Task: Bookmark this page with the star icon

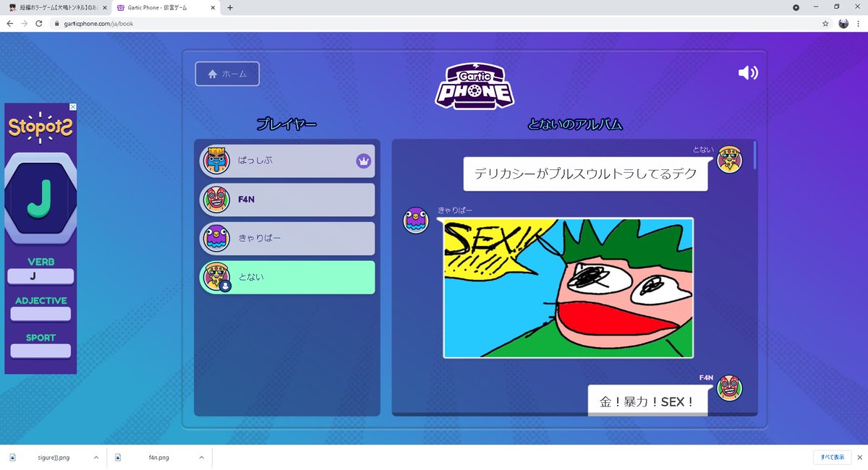Action: [825, 23]
